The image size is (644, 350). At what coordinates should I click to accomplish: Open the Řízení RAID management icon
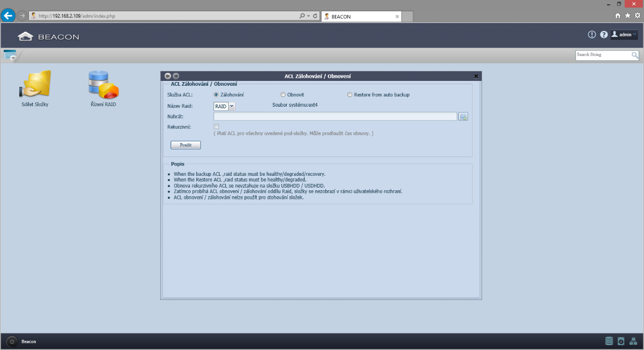(103, 86)
